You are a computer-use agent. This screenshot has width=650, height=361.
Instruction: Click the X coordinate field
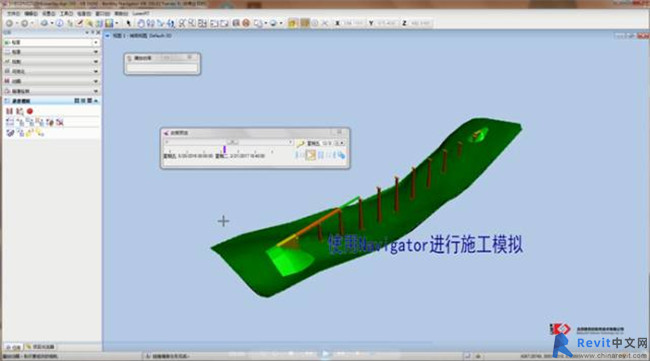[353, 23]
